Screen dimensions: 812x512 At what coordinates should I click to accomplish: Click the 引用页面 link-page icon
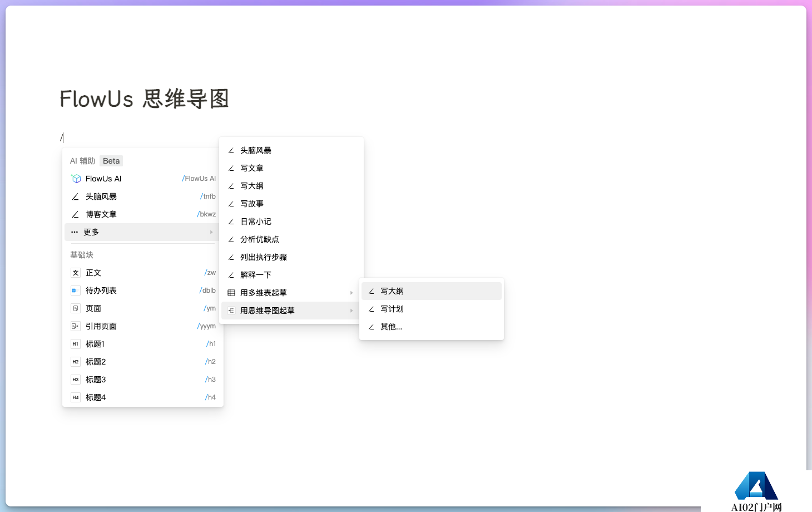click(x=76, y=326)
